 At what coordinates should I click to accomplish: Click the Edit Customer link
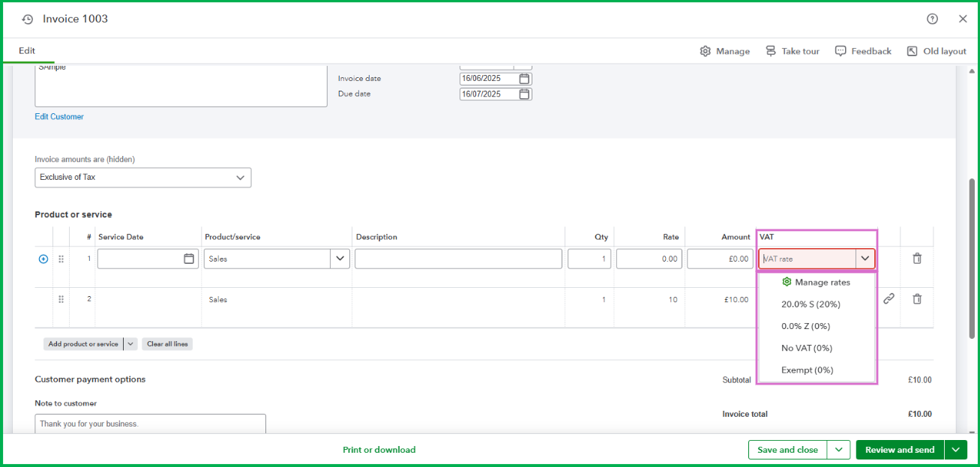tap(59, 117)
